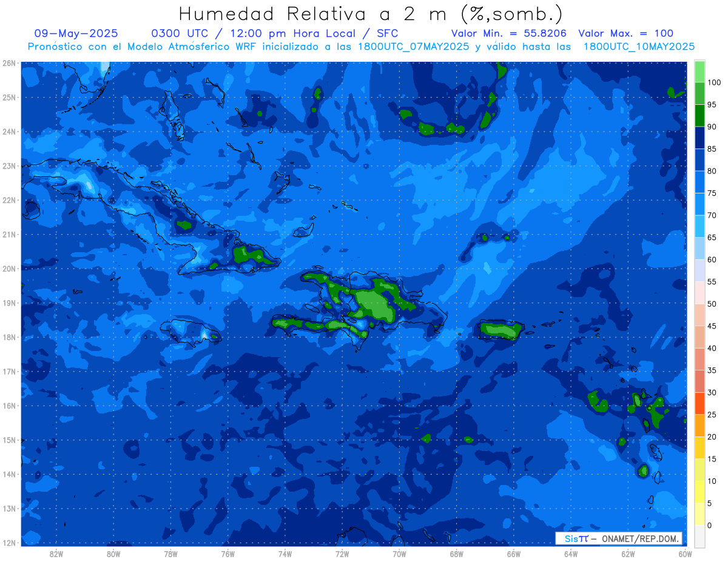Click the 82W longitude label

[x=56, y=554]
